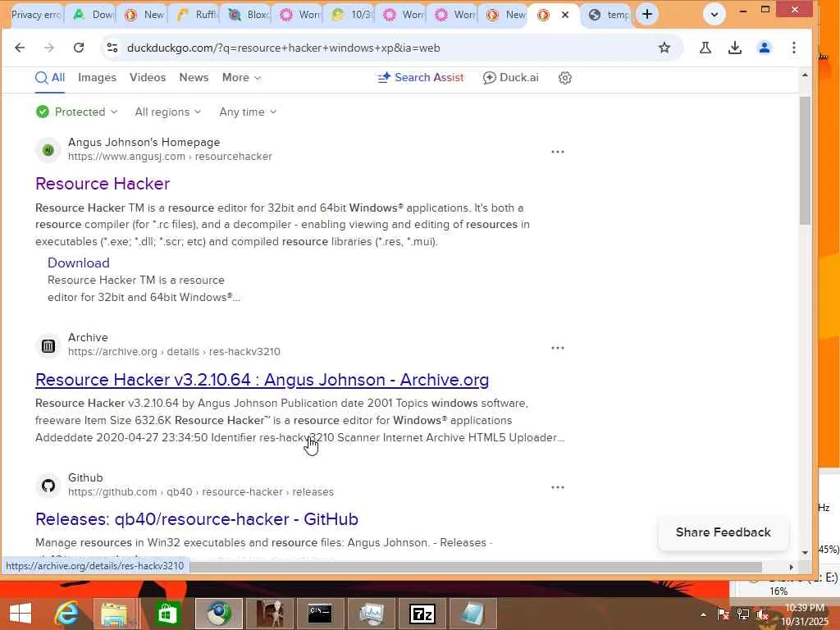The height and width of the screenshot is (630, 840).
Task: Expand the Protected safe search dropdown
Action: point(76,112)
